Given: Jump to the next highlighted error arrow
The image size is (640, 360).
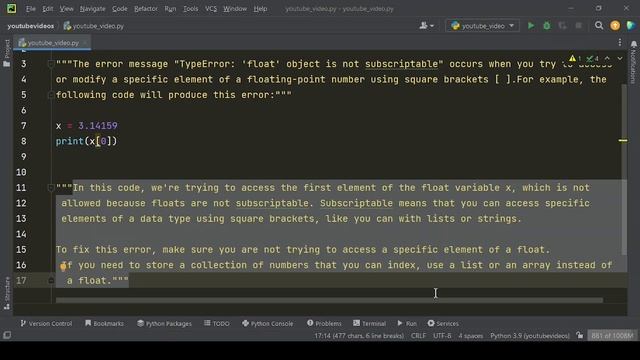Looking at the screenshot, I should point(620,58).
